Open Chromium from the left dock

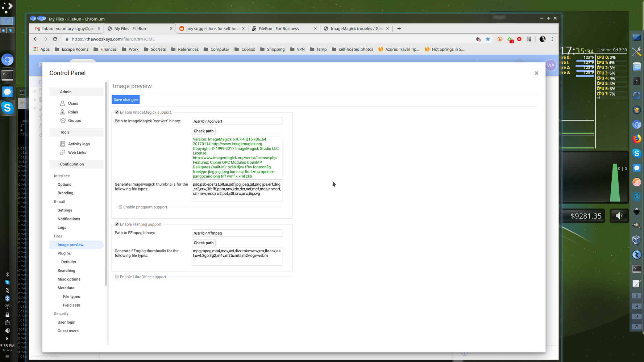7,60
